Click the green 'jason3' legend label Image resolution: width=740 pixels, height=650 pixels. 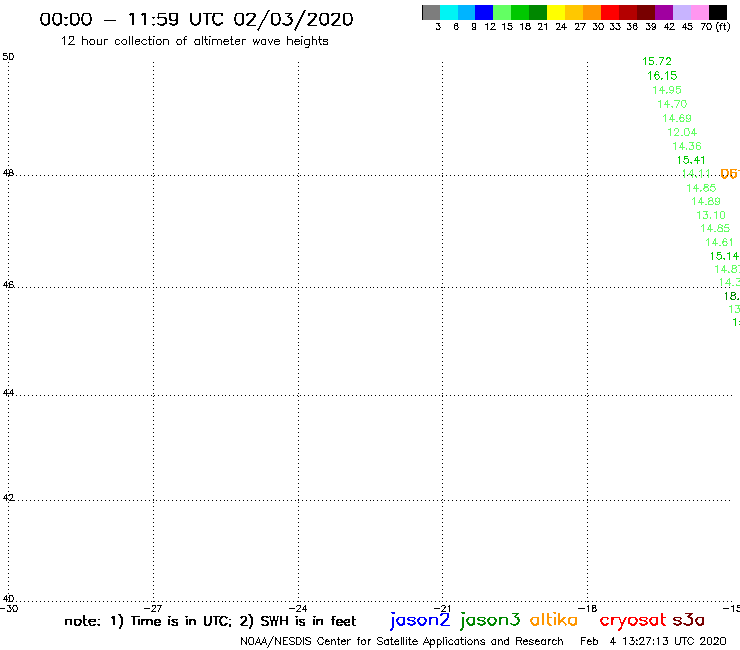pos(490,620)
